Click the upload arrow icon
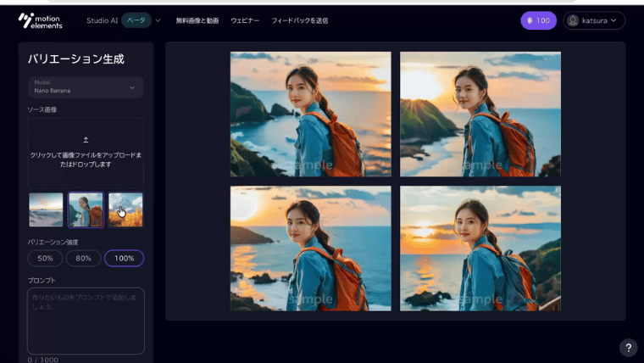This screenshot has height=363, width=644. point(86,139)
